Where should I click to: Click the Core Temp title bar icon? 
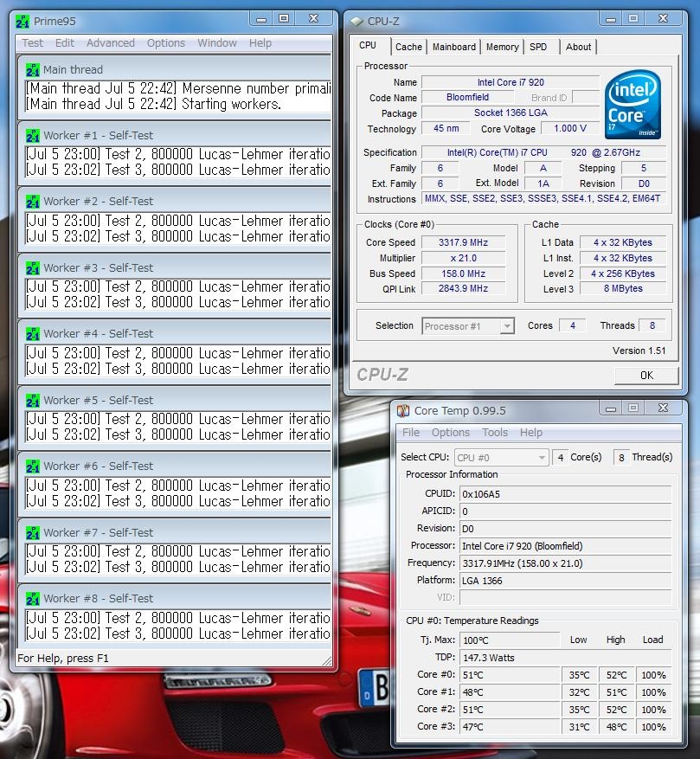(402, 410)
